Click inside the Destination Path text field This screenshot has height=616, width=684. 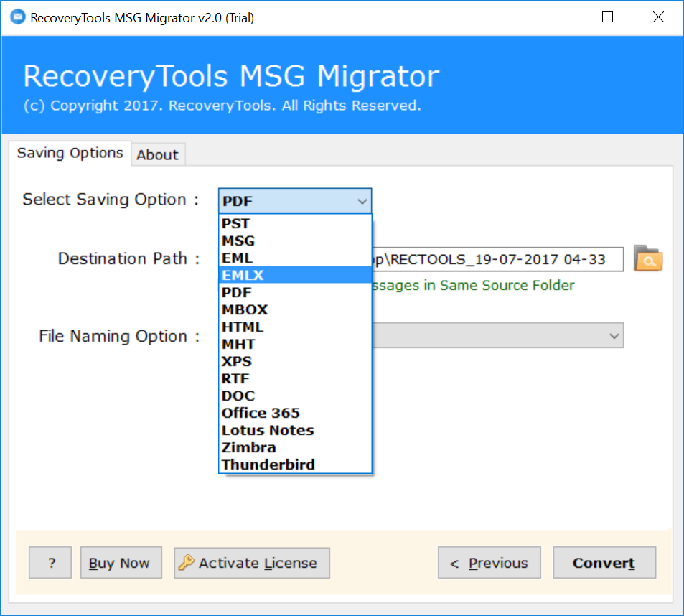click(x=497, y=260)
